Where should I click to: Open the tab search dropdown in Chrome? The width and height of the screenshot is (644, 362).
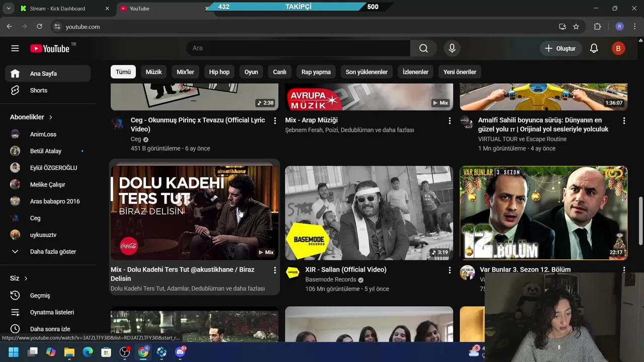[x=9, y=9]
